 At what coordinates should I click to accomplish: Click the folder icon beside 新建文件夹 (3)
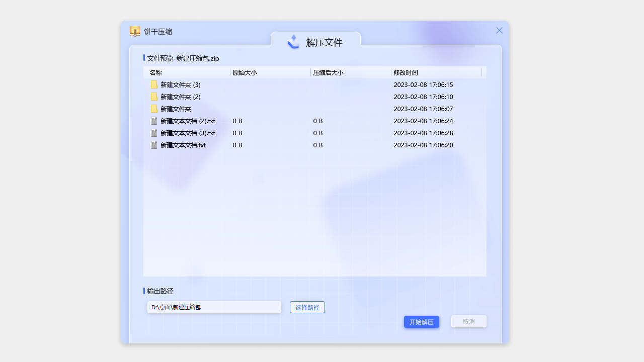pyautogui.click(x=154, y=84)
